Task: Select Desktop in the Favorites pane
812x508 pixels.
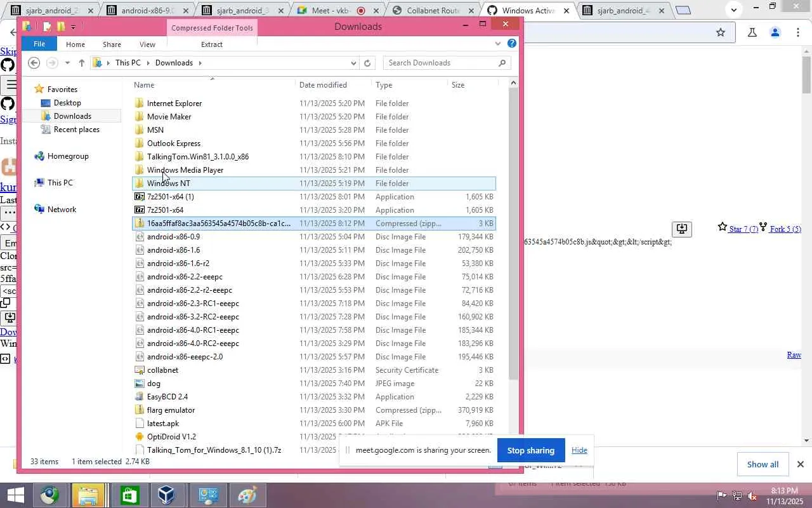Action: pos(67,103)
